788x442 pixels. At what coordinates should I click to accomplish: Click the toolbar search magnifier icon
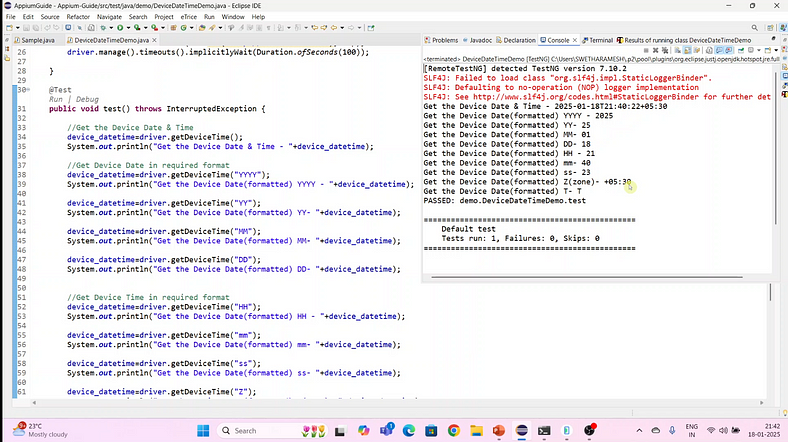tap(754, 28)
